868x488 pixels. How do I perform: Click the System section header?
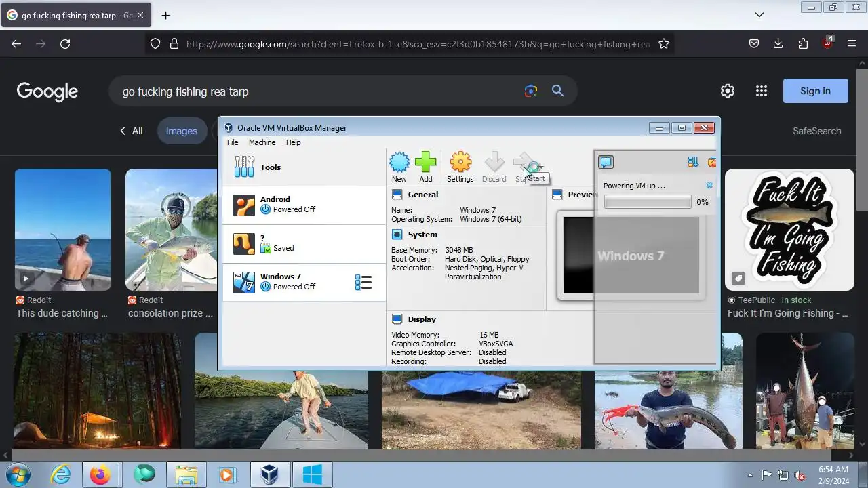[422, 235]
